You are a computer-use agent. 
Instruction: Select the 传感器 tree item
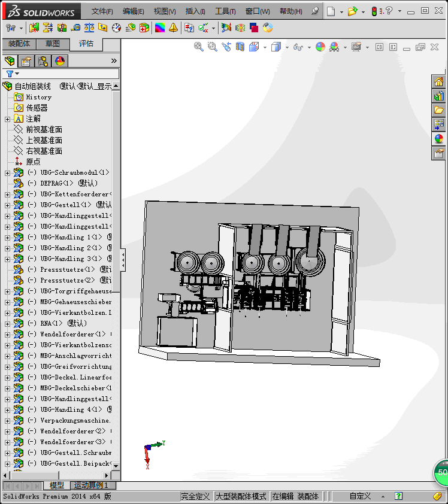click(x=37, y=108)
